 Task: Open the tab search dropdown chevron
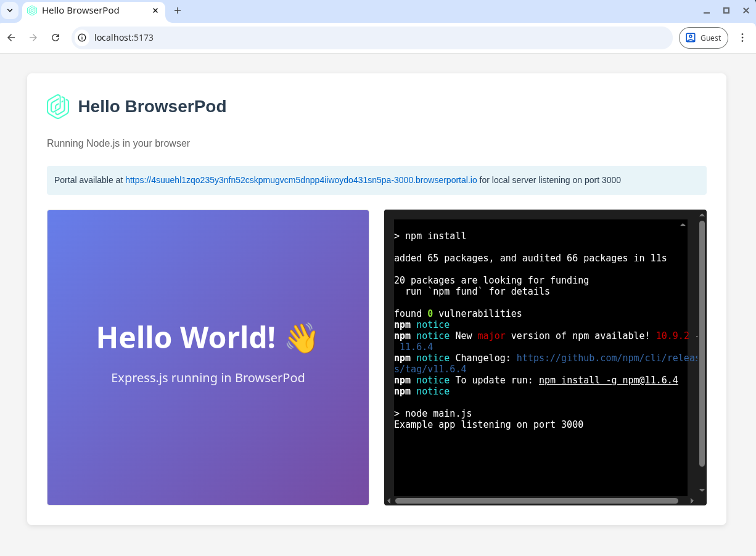coord(9,10)
